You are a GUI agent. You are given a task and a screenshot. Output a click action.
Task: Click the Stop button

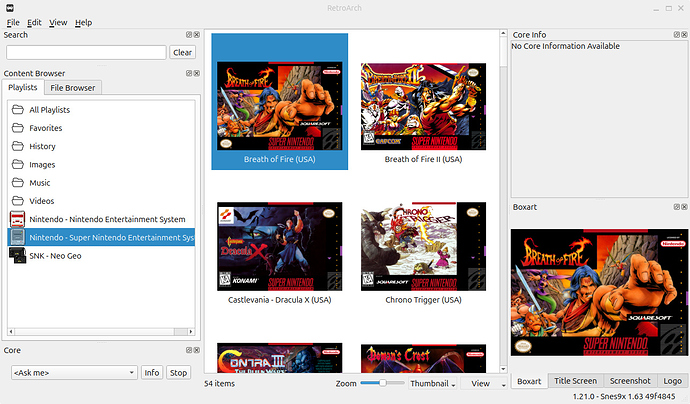click(x=178, y=373)
